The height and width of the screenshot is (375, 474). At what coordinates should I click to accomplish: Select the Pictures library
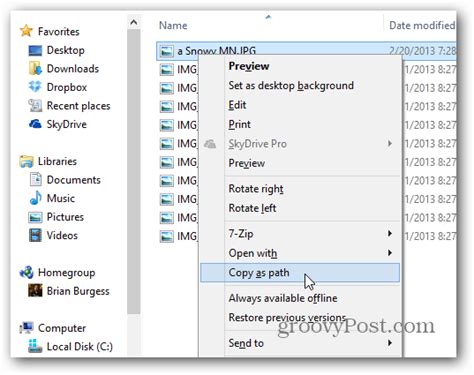tap(65, 217)
